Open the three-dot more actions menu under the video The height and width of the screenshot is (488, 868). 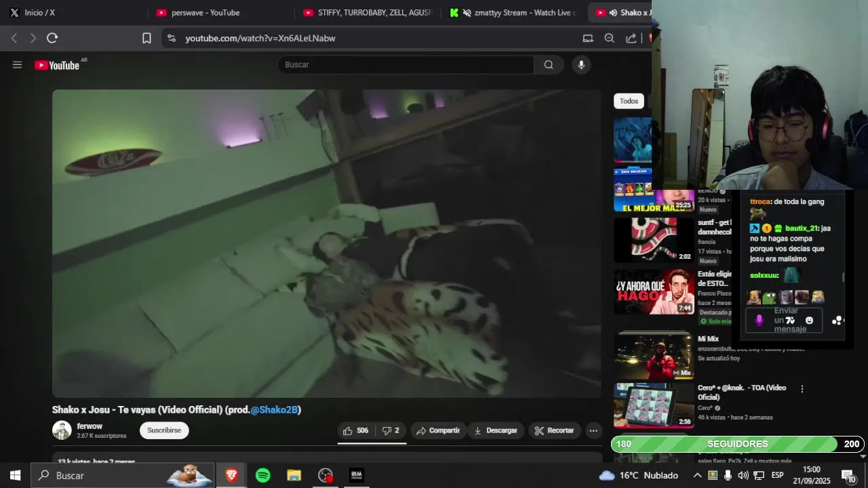coord(593,430)
